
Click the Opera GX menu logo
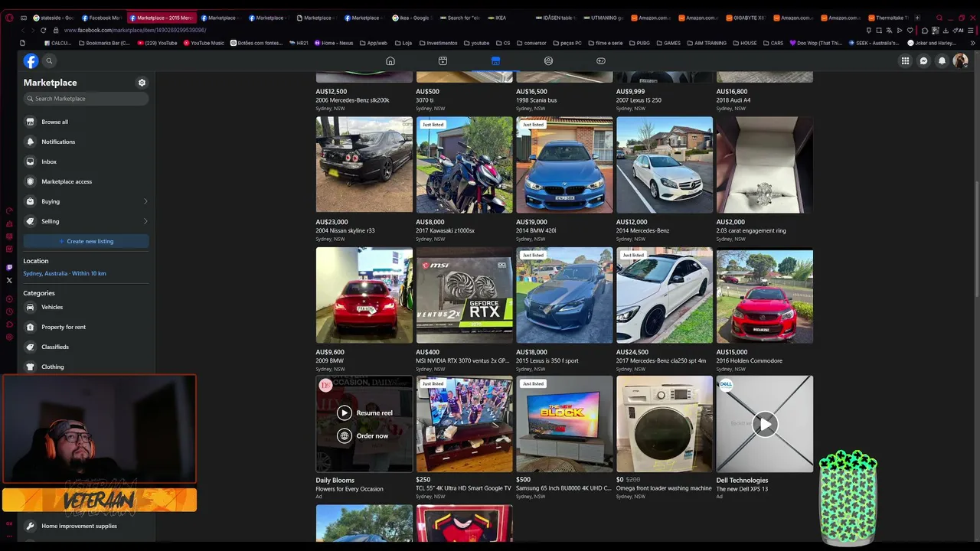coord(9,18)
